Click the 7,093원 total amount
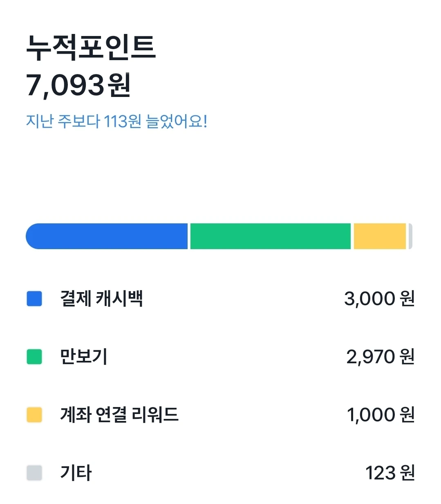 pos(78,85)
